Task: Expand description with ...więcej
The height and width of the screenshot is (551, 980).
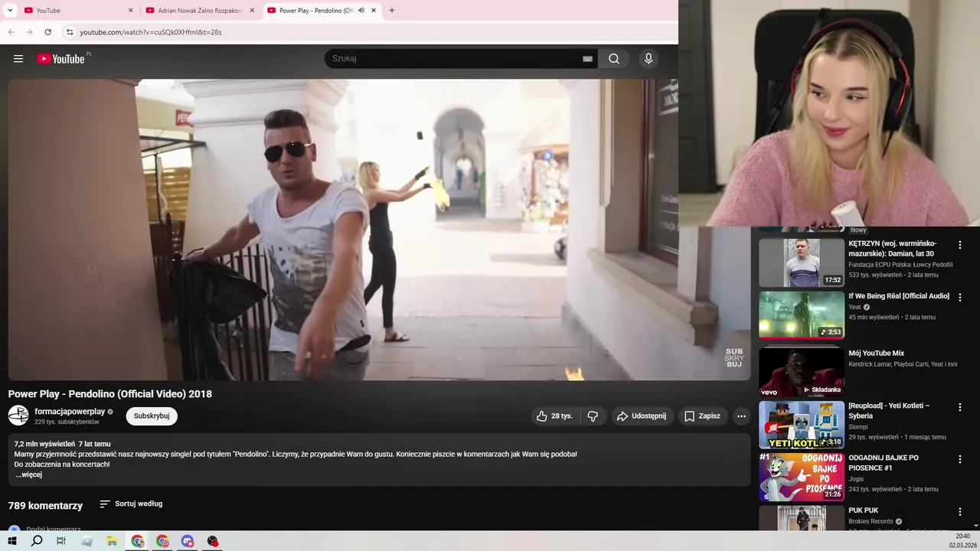Action: (x=29, y=474)
